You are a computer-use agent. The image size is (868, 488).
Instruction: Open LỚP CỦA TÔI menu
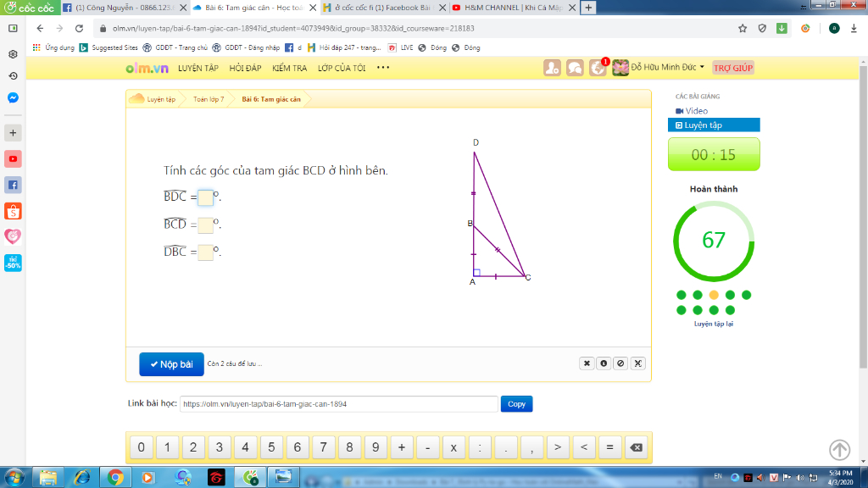(342, 68)
